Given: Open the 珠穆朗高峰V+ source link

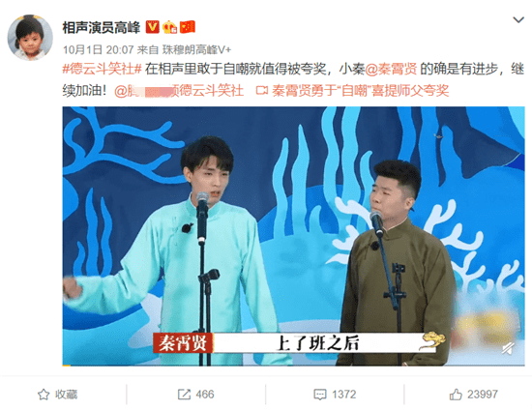Looking at the screenshot, I should coord(196,50).
